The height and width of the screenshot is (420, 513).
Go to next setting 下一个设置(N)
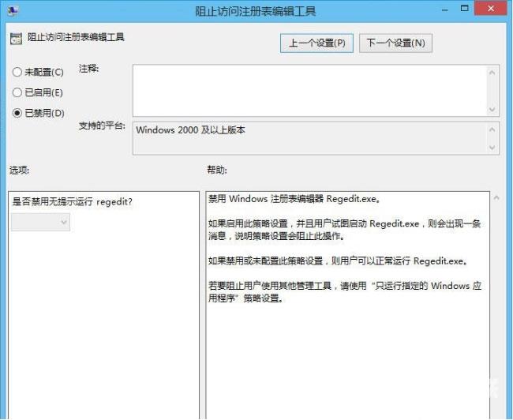tap(395, 43)
